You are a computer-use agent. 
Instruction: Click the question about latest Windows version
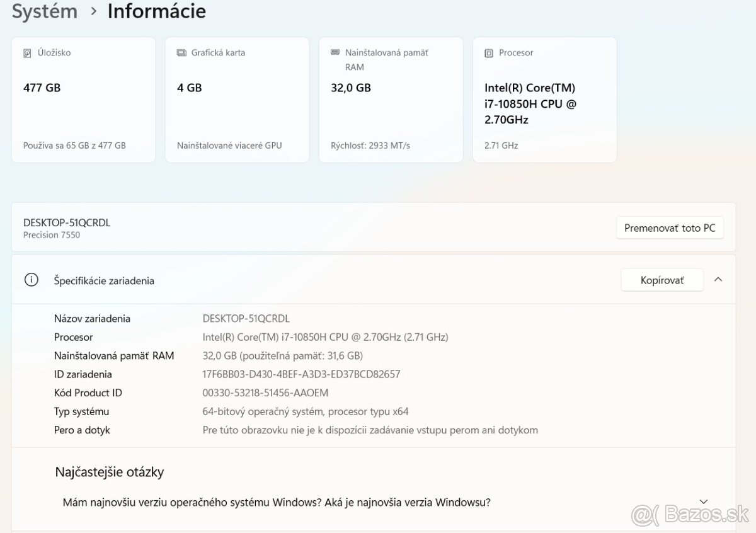277,502
